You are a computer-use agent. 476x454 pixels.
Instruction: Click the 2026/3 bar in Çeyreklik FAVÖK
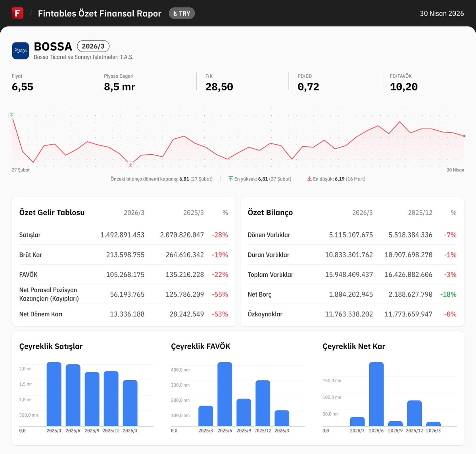click(282, 418)
